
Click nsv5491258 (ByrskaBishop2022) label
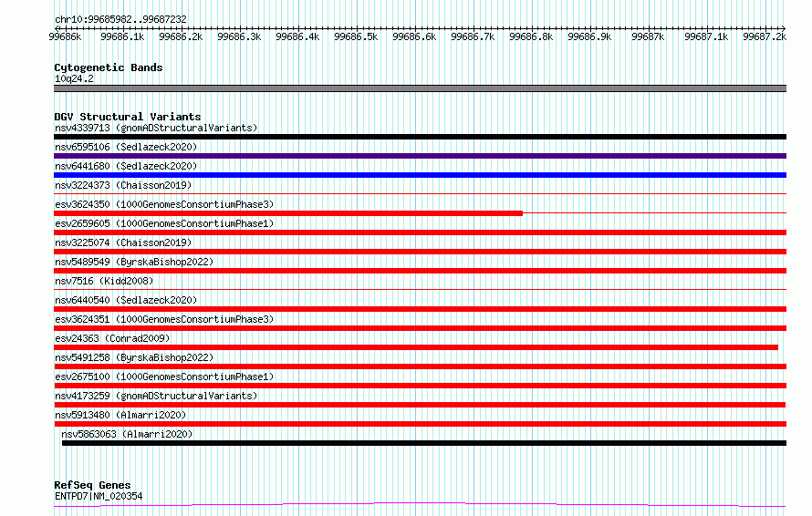click(134, 357)
